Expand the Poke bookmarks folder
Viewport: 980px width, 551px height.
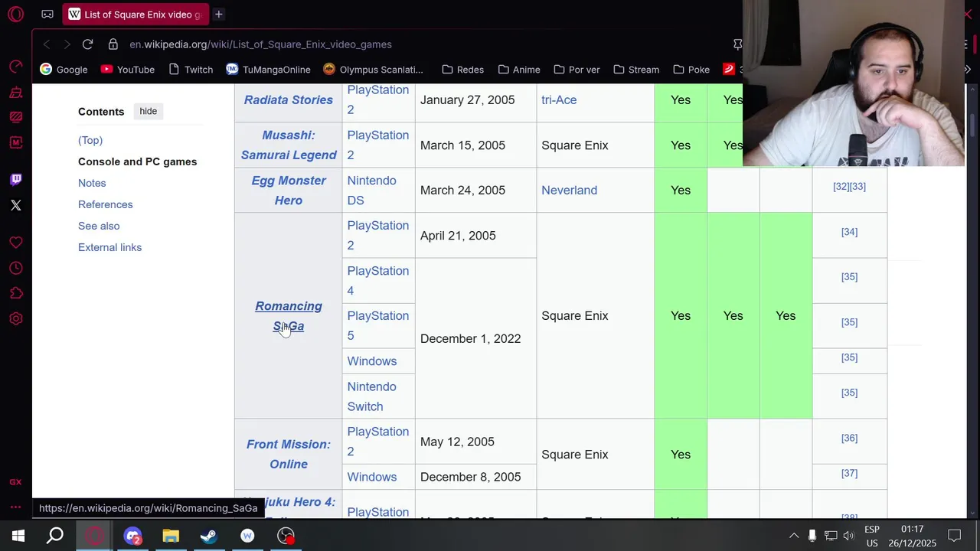point(691,70)
